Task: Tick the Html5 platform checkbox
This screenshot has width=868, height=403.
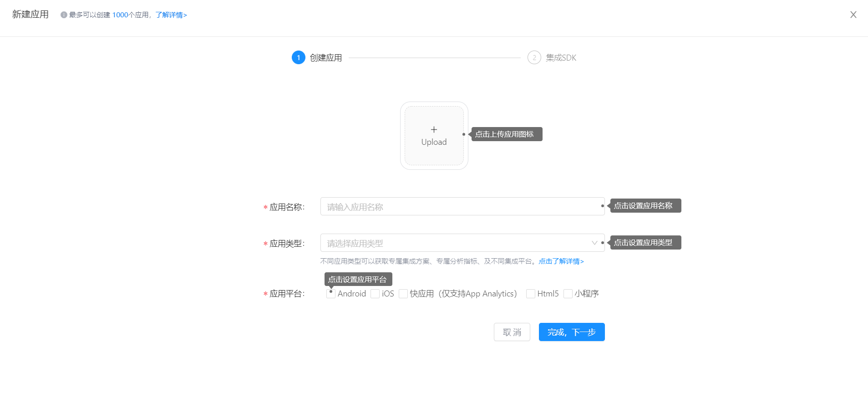Action: [x=531, y=294]
